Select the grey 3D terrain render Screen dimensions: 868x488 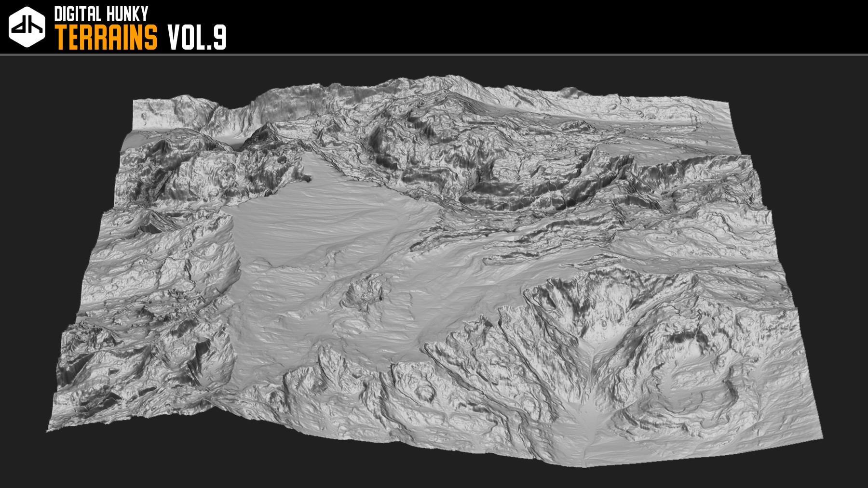click(434, 271)
